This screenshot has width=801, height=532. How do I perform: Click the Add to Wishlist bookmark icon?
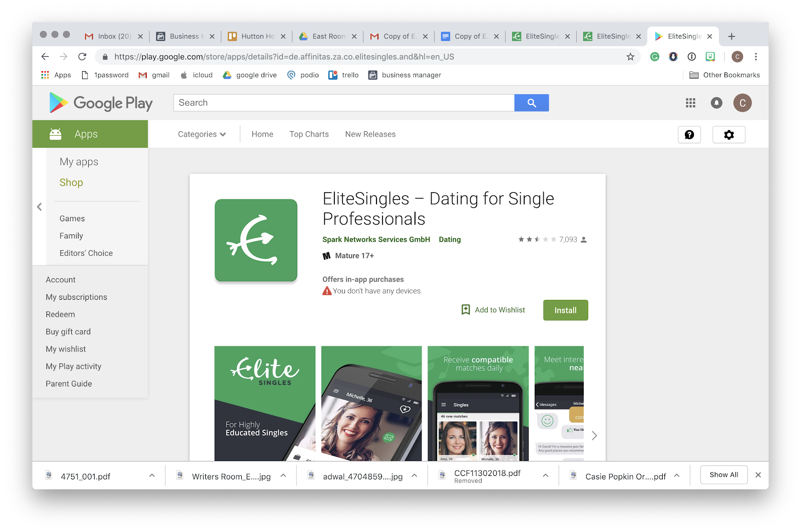click(466, 310)
